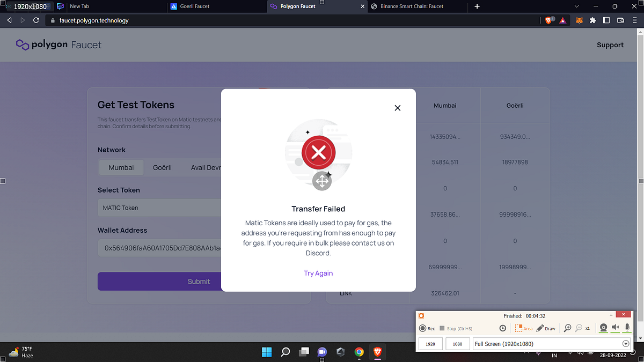Toggle the webcam in the recorder
Screen dimensions: 644x362
(604, 328)
